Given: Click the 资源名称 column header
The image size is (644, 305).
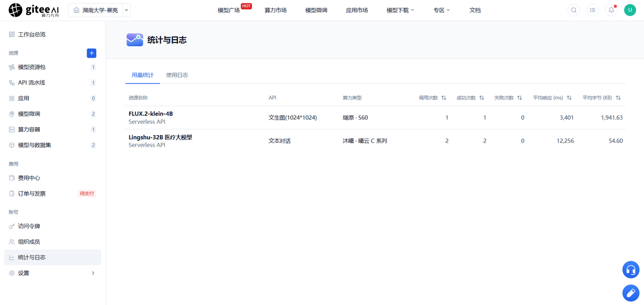Looking at the screenshot, I should 138,98.
